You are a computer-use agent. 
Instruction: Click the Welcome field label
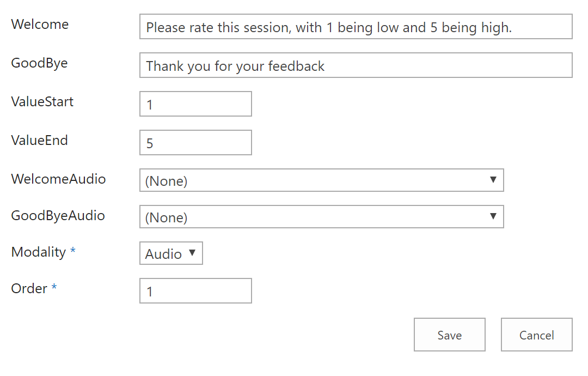(x=40, y=25)
